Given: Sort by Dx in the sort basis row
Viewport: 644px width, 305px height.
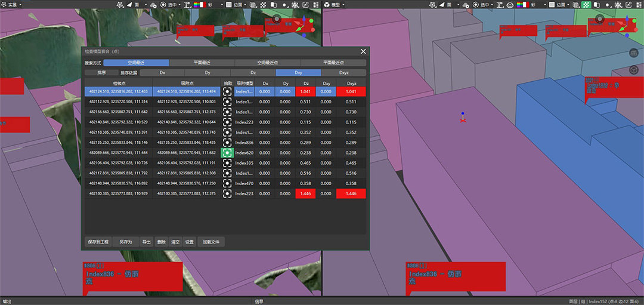Looking at the screenshot, I should click(x=162, y=73).
